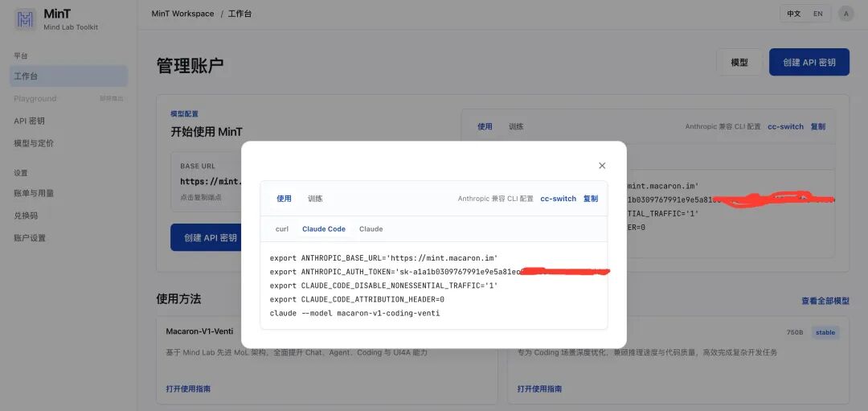Open 账户设置 in the sidebar
The width and height of the screenshot is (868, 411).
68,238
